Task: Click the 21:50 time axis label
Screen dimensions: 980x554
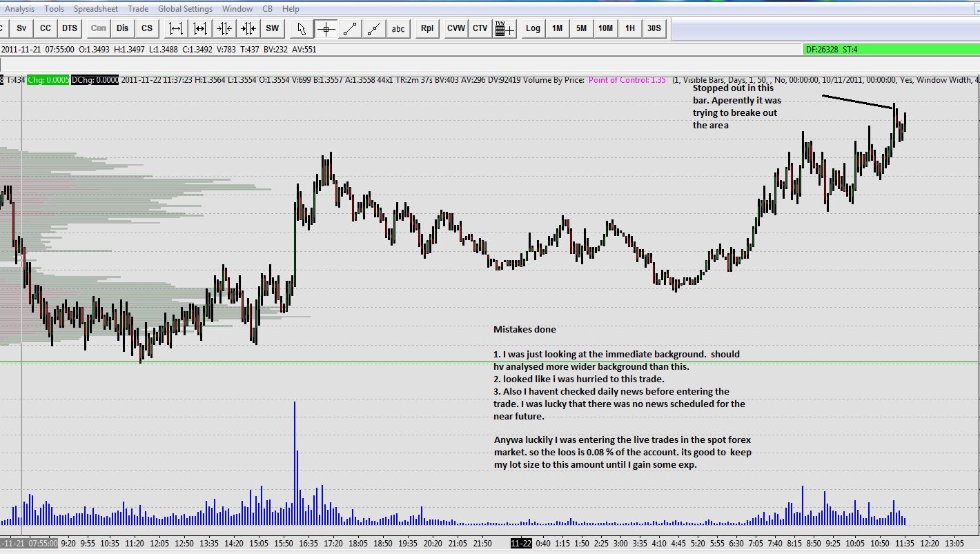Action: pos(482,544)
